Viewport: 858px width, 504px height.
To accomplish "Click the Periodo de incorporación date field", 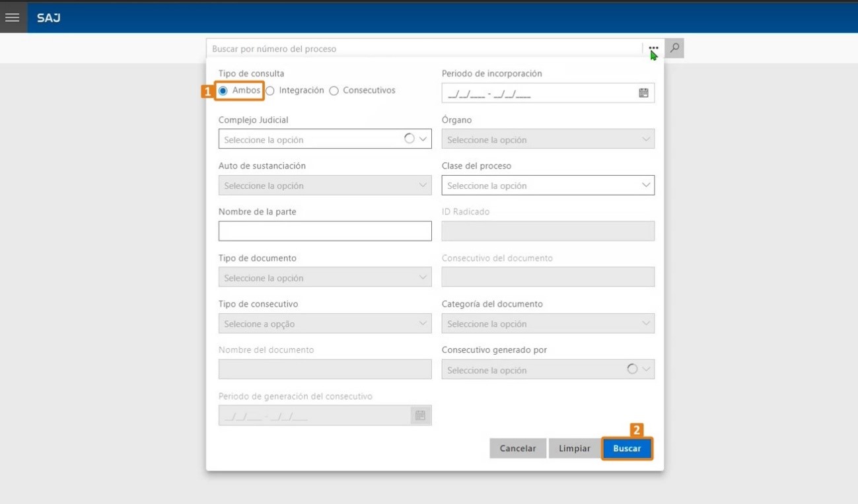I will click(x=538, y=94).
